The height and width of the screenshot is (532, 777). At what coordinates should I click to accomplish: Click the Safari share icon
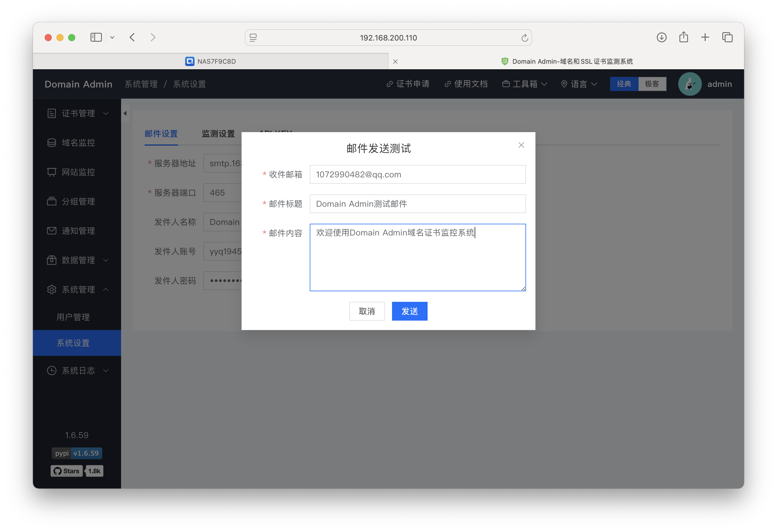coord(683,37)
